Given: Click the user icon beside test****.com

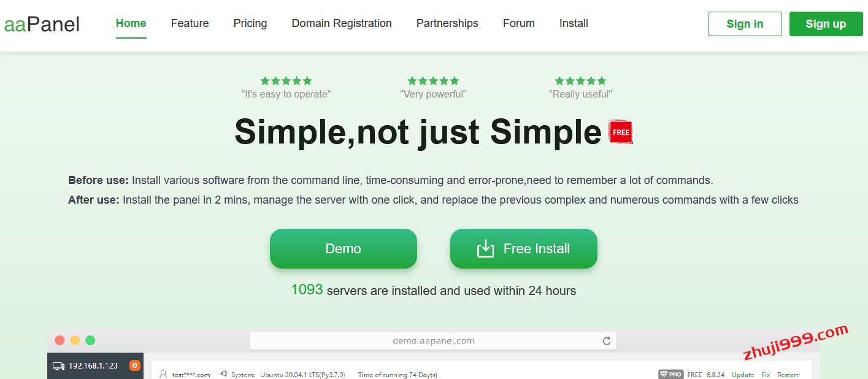Looking at the screenshot, I should pyautogui.click(x=163, y=374).
